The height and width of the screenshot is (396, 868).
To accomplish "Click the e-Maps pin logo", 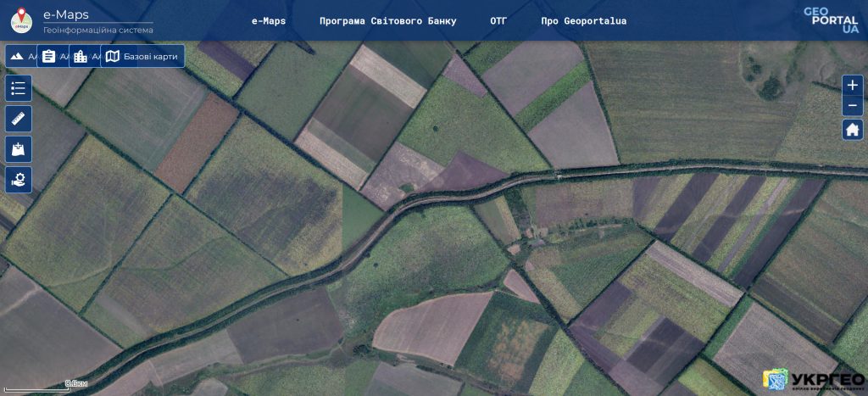I will pyautogui.click(x=21, y=20).
